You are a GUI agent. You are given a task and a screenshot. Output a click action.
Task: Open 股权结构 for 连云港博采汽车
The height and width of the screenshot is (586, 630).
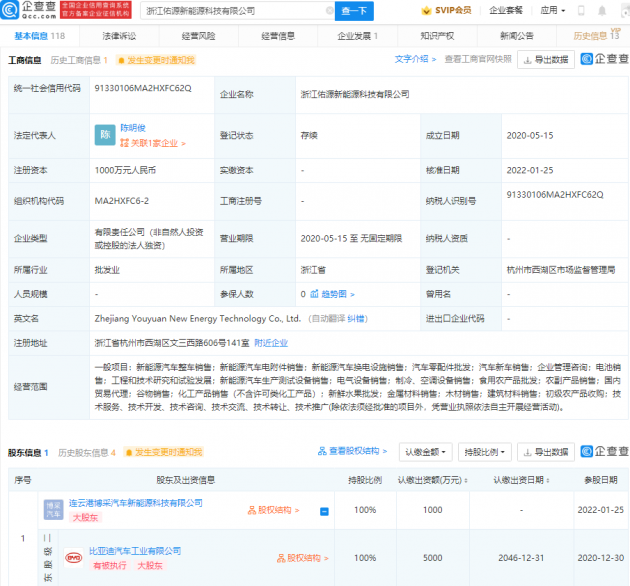(x=274, y=510)
